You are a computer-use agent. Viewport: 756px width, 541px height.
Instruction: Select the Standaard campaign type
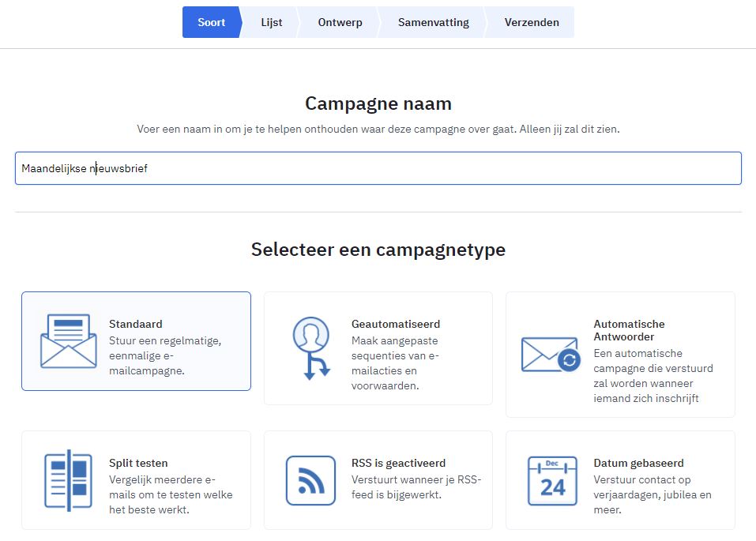coord(135,342)
